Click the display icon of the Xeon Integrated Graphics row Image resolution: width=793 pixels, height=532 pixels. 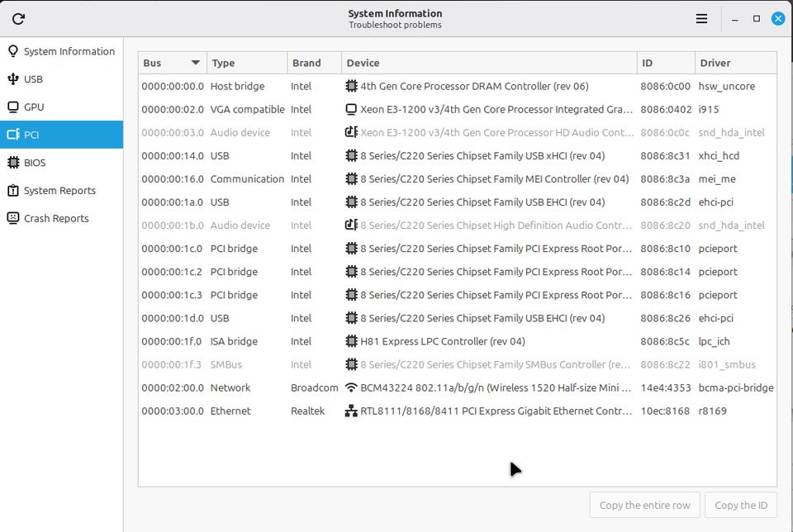coord(351,109)
